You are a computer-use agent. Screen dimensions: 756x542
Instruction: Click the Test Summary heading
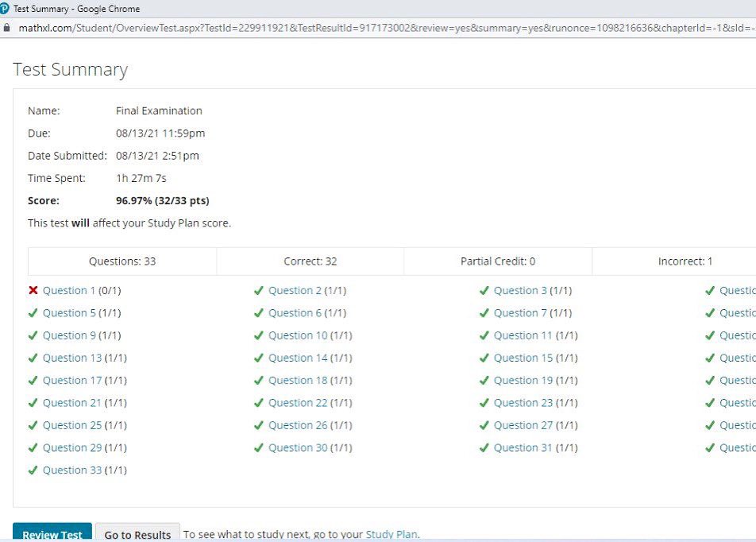pyautogui.click(x=71, y=69)
